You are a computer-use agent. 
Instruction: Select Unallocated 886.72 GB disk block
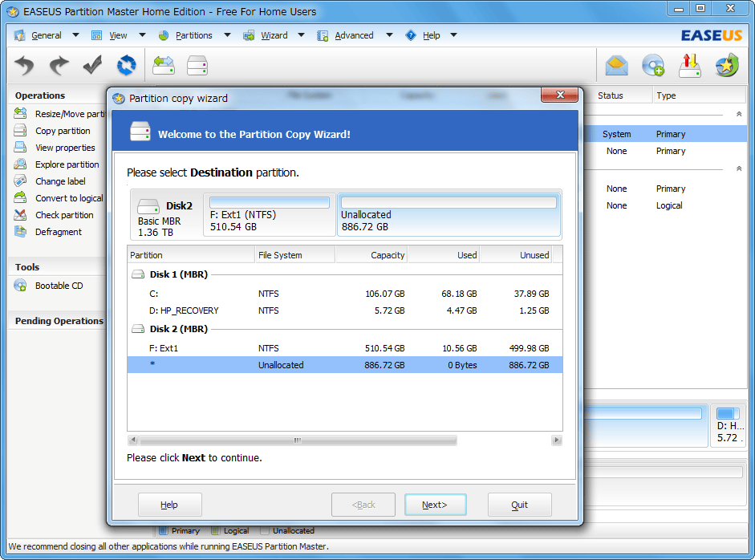pyautogui.click(x=449, y=215)
